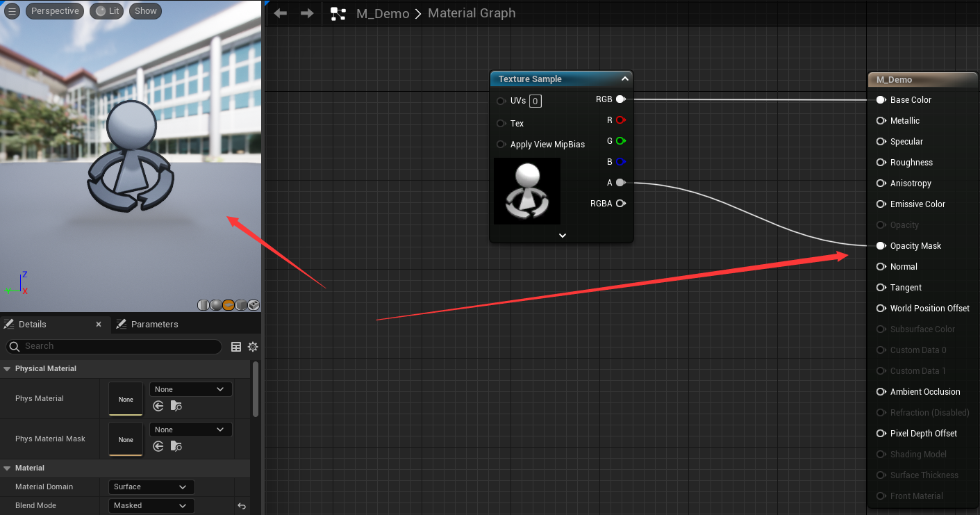Click the Apply View MipBias input pin
Viewport: 980px width, 515px height.
click(x=501, y=145)
